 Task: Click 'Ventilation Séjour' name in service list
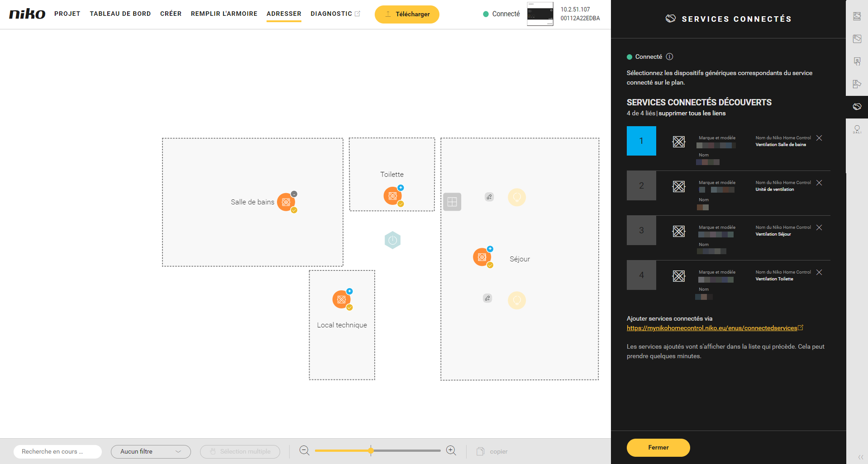(x=773, y=234)
